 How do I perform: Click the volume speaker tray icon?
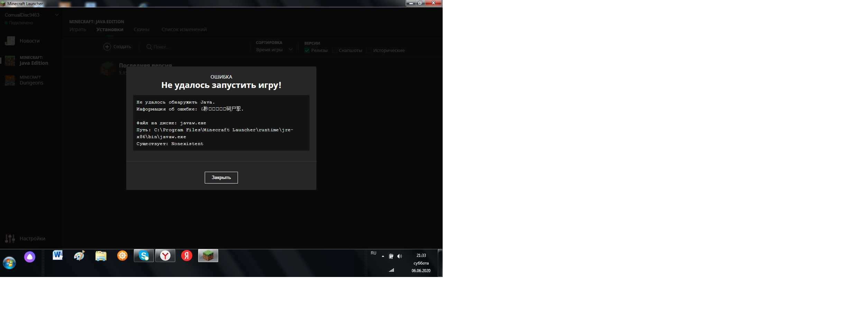[x=399, y=256]
